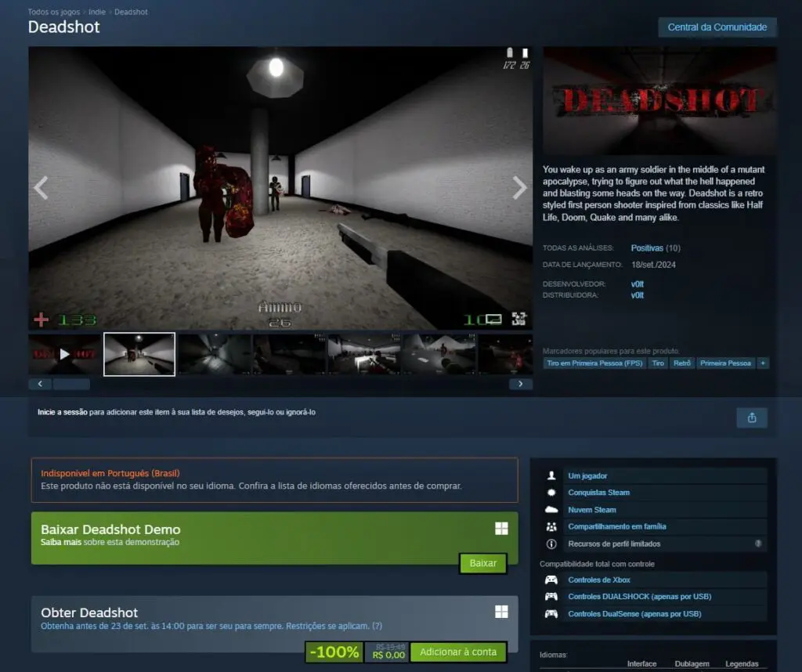Click the Steam achievements icon
The height and width of the screenshot is (672, 802).
[551, 493]
